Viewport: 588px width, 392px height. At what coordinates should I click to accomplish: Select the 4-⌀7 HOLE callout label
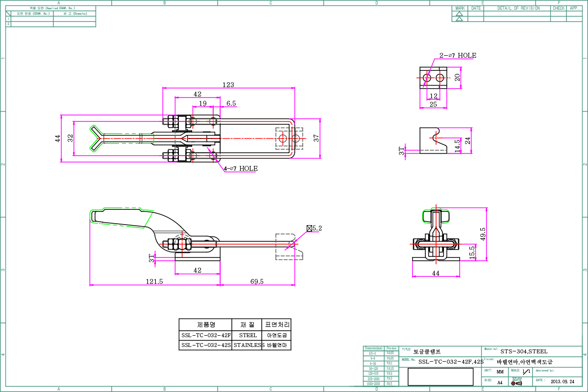[241, 168]
